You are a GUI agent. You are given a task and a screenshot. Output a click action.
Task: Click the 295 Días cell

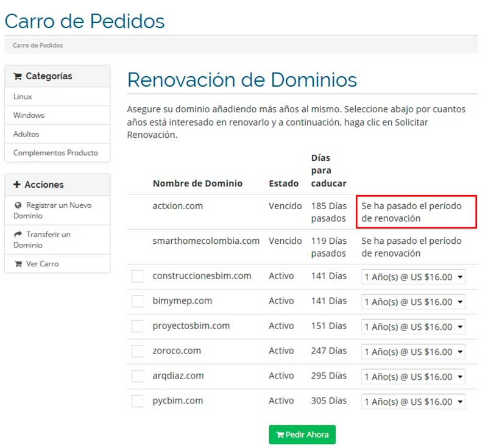coord(329,375)
